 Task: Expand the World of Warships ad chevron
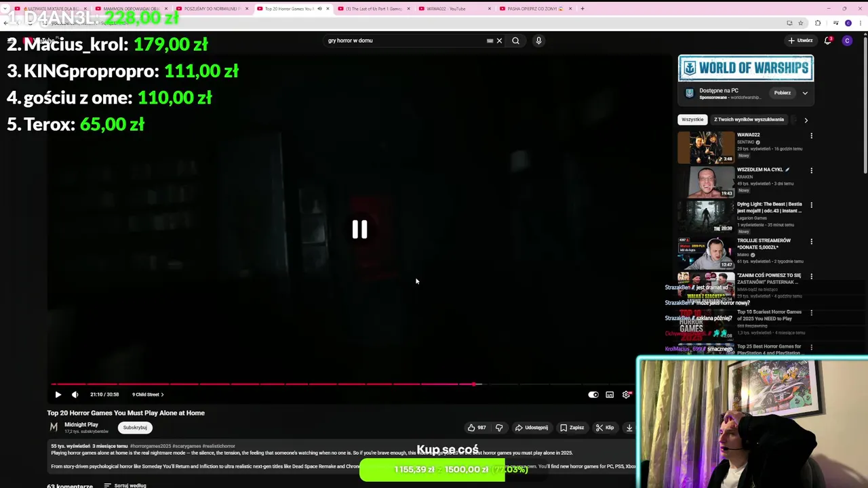pos(805,93)
